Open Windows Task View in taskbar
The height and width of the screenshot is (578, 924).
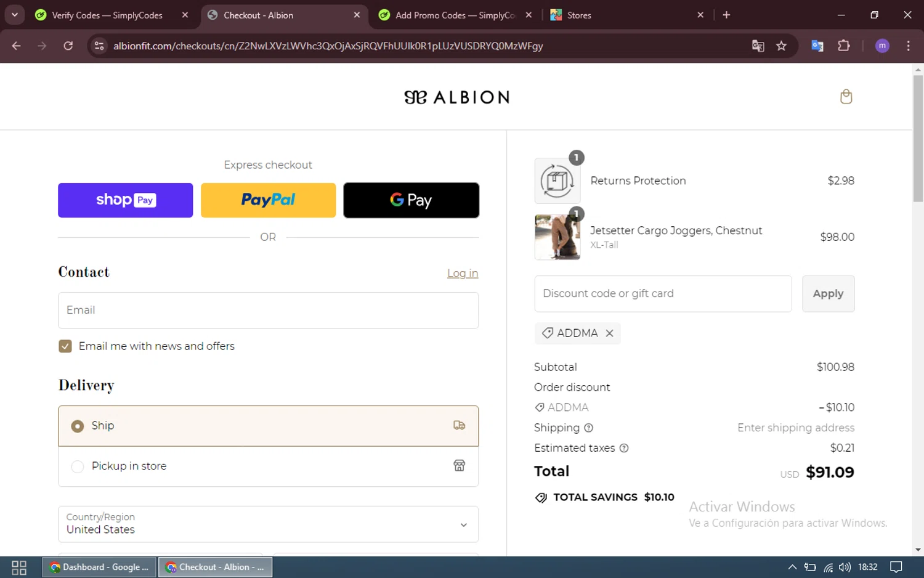click(19, 568)
